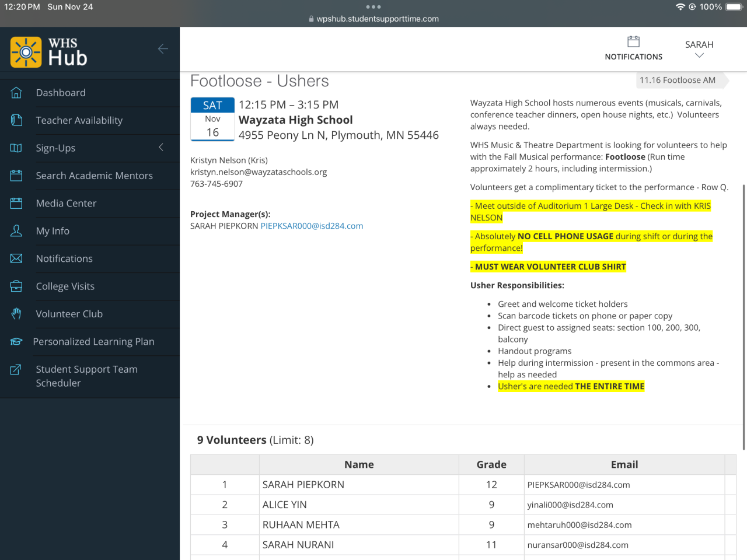This screenshot has height=560, width=747.
Task: Click the notifications calendar icon in header
Action: pyautogui.click(x=633, y=41)
